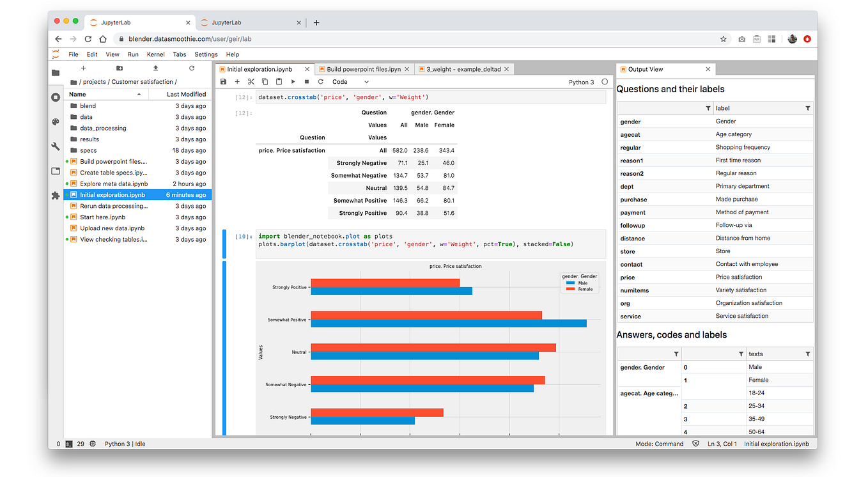Open the extension manager sidebar icon
Screen dimensions: 868x477
[56, 196]
